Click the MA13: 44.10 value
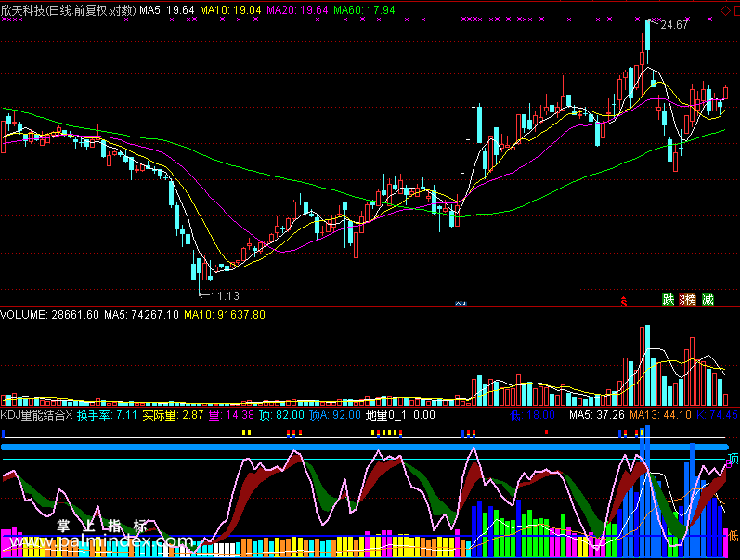This screenshot has width=740, height=560. [660, 415]
